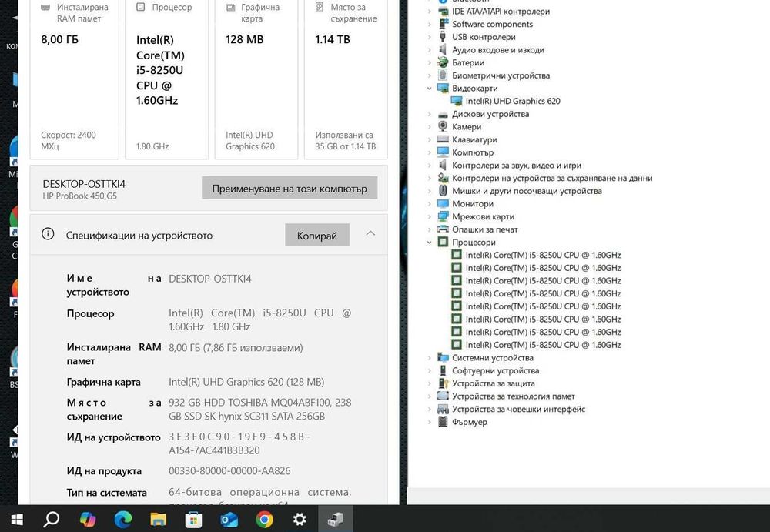Click the Инсталирана RAM памет 8,00 ГБ card
Image resolution: width=770 pixels, height=532 pixels.
74,79
